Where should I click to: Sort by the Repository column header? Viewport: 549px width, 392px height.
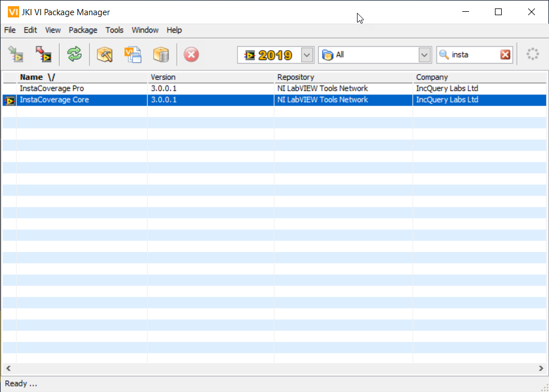pos(343,77)
